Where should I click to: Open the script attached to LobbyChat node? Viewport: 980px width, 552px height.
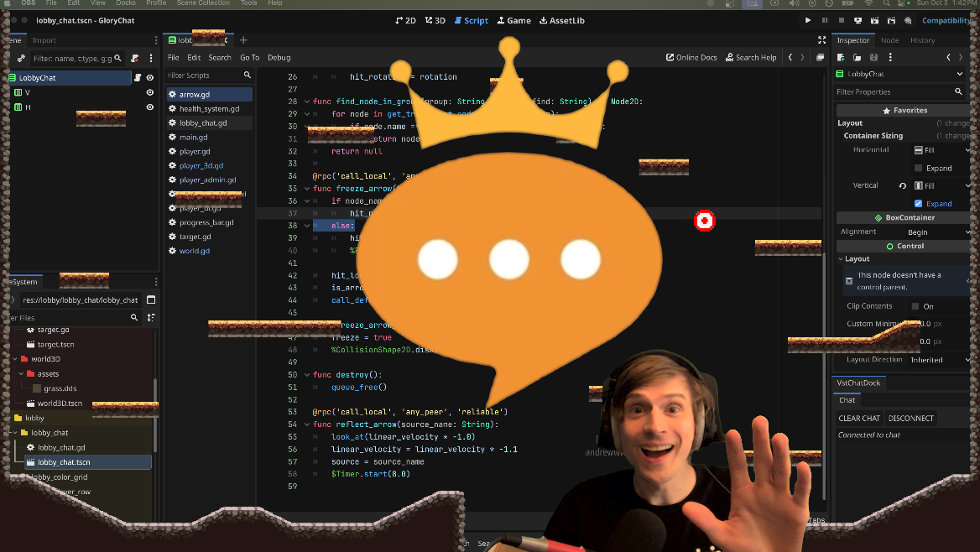(x=138, y=77)
